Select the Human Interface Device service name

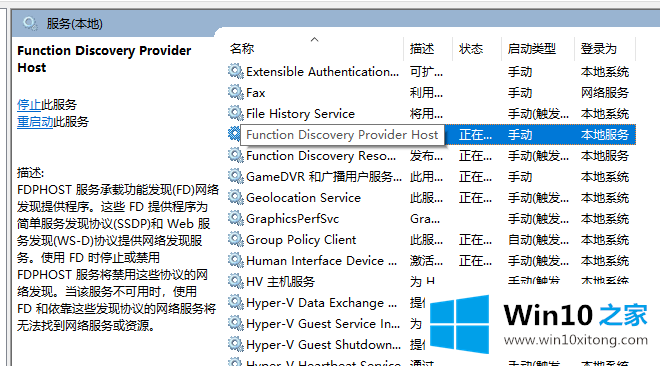pos(322,261)
